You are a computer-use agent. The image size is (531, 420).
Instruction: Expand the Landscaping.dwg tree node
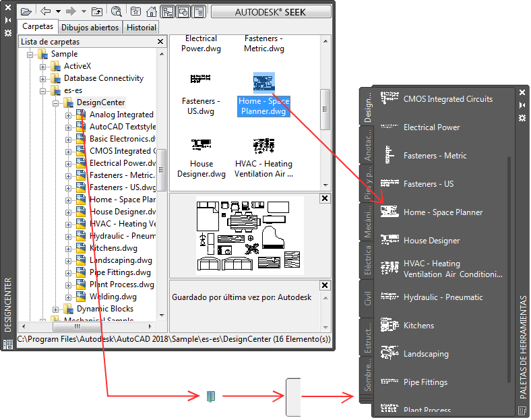pos(69,261)
